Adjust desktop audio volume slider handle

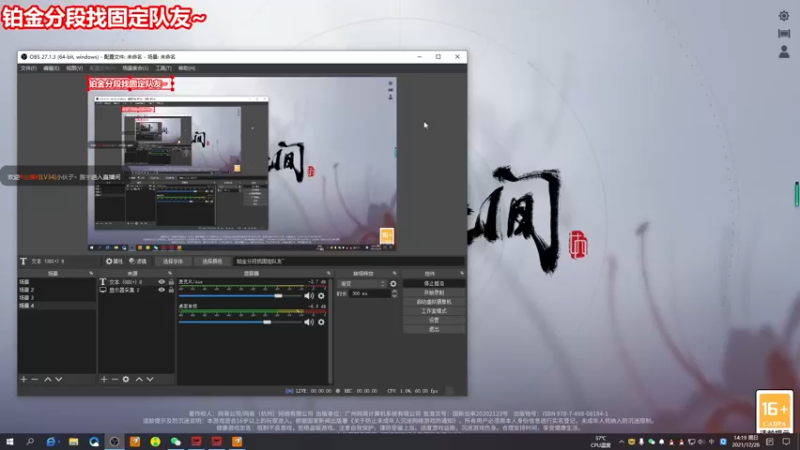coord(267,322)
